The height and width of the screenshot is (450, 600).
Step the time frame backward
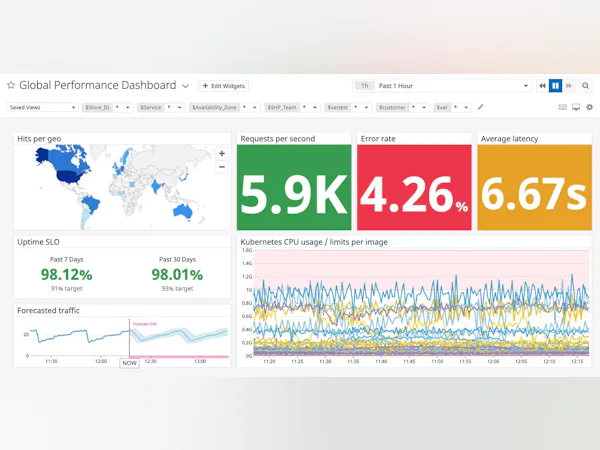542,86
